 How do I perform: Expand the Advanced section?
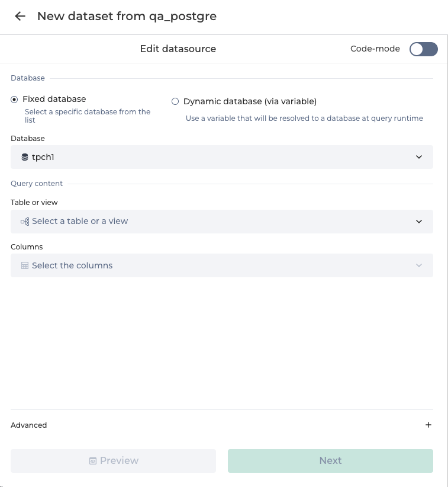[x=29, y=425]
